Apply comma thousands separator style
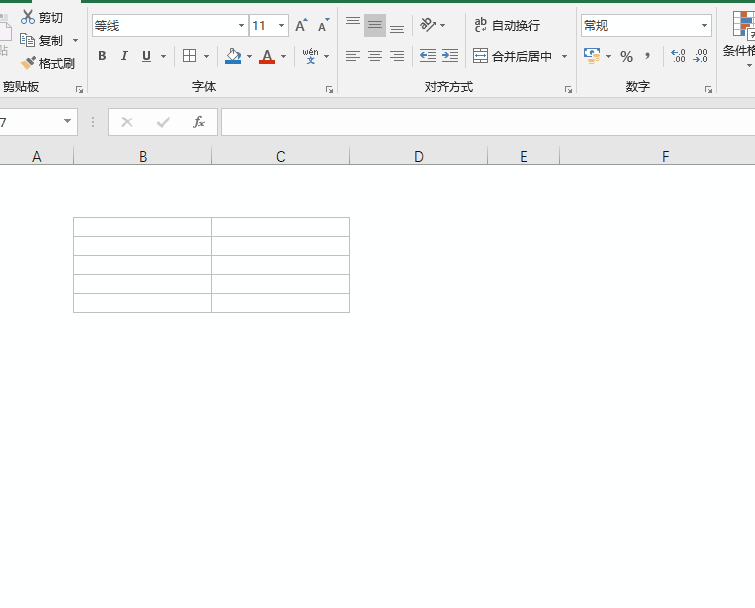This screenshot has height=608, width=755. tap(648, 56)
